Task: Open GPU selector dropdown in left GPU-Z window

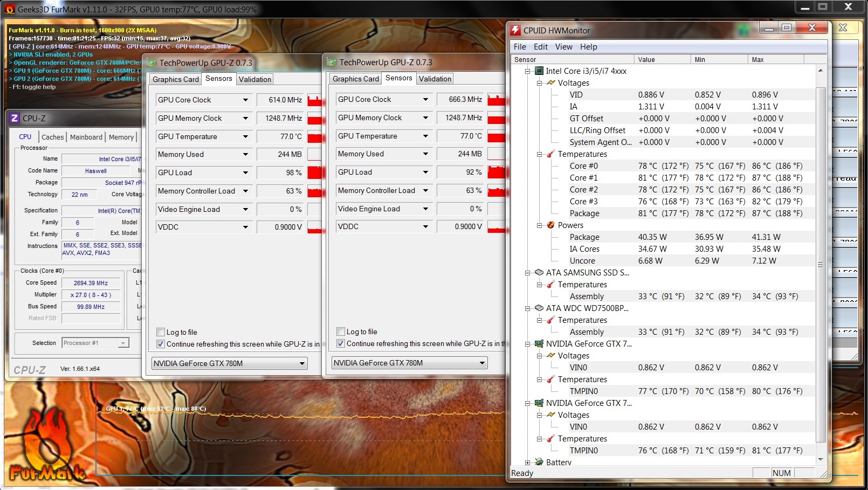Action: (302, 363)
